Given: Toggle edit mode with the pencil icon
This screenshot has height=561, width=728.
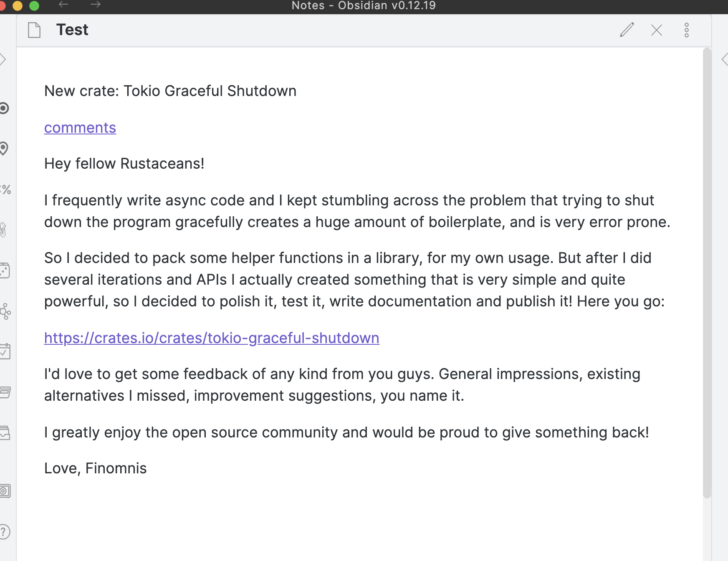Looking at the screenshot, I should pos(627,30).
